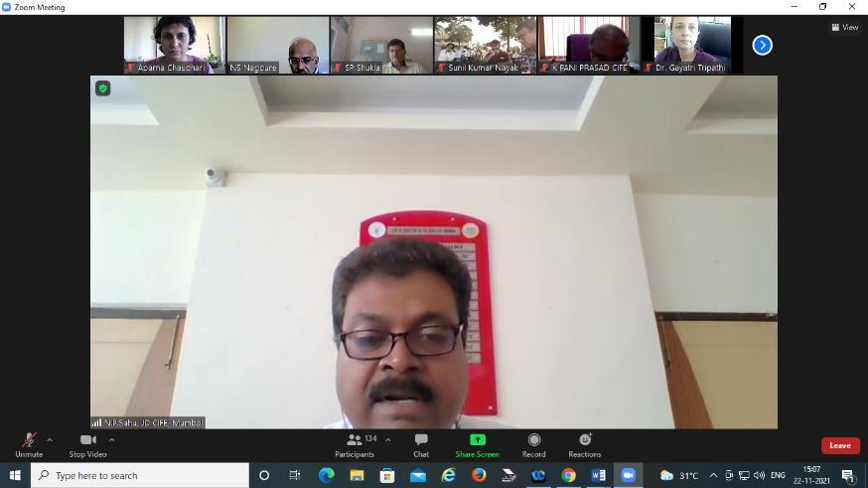Stop Video camera toggle

click(87, 443)
